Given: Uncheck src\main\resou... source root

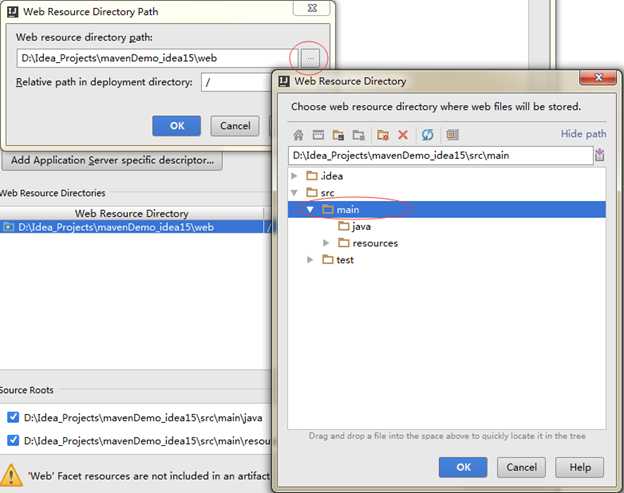Looking at the screenshot, I should click(x=13, y=440).
